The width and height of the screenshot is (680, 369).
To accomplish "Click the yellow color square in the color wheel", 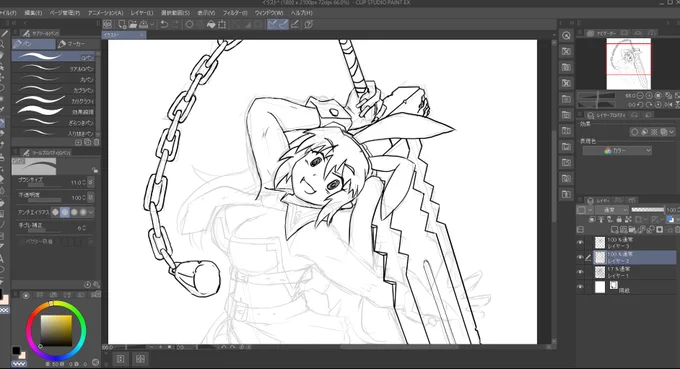I will click(x=56, y=331).
